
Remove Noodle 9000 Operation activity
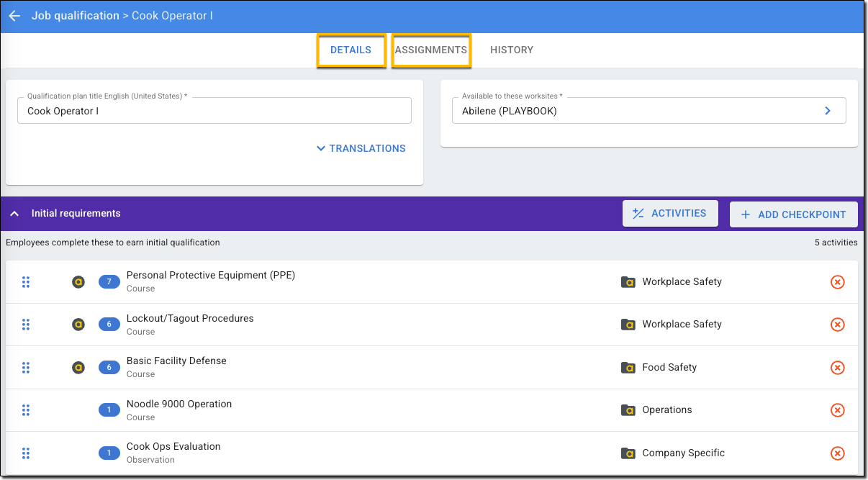(837, 410)
